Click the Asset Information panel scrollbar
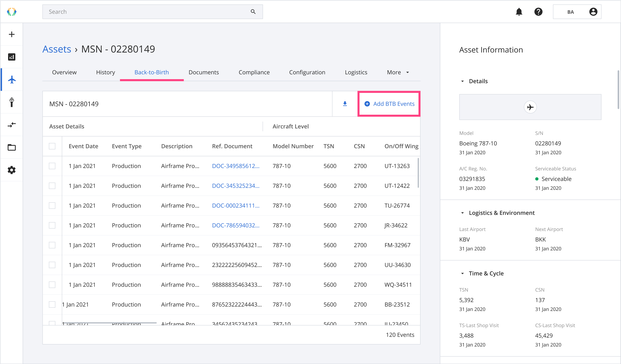 click(618, 90)
